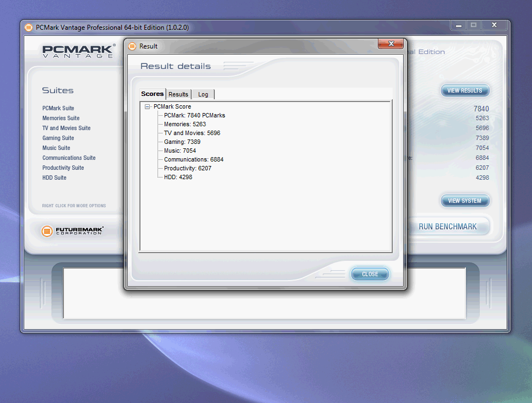Select 'TV and Movies: 5696' tree row
The image size is (532, 403).
(x=192, y=133)
